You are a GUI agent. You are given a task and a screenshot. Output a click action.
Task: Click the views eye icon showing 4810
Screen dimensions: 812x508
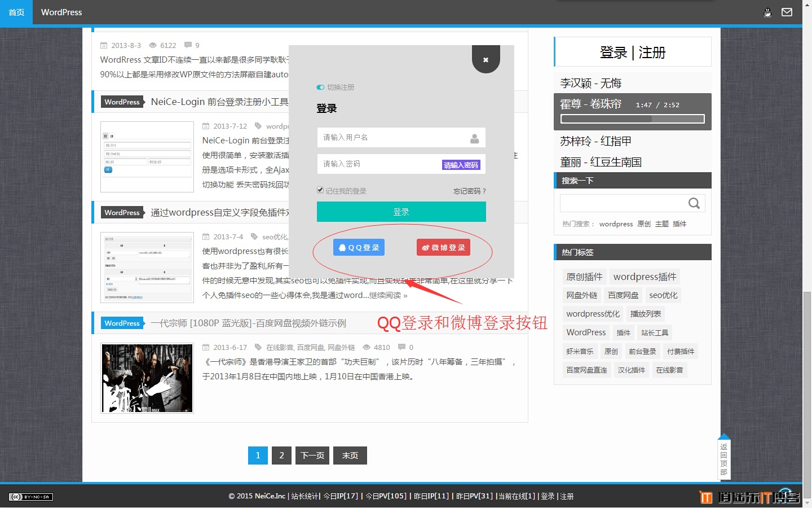(367, 347)
